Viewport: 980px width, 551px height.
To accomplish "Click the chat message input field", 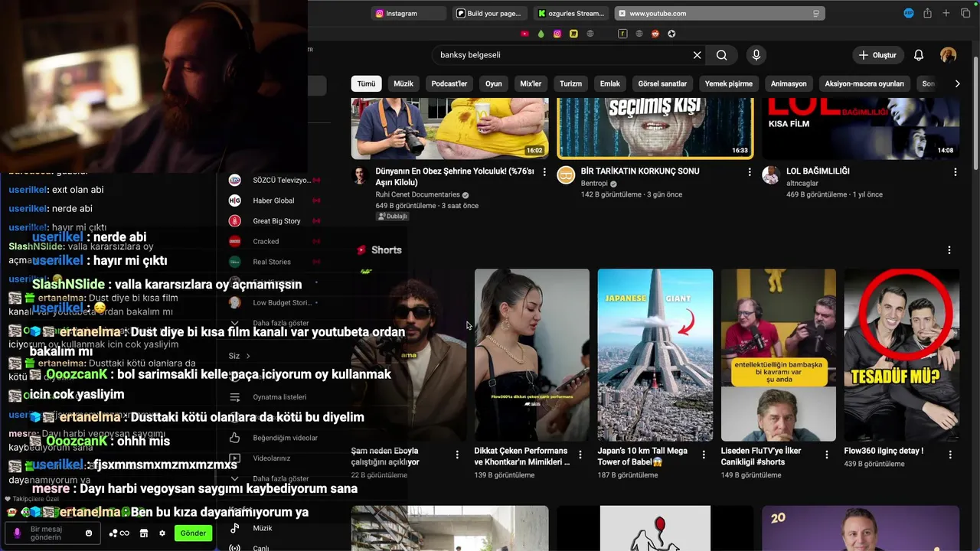I will pyautogui.click(x=54, y=533).
